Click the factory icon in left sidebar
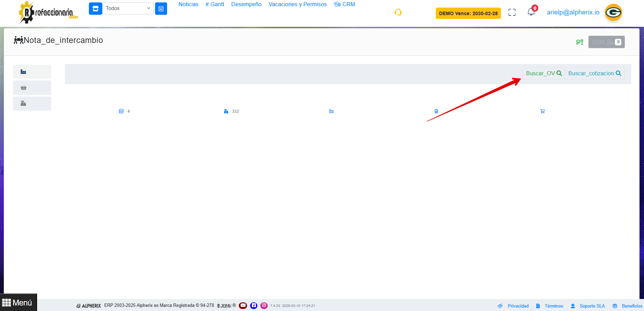Viewport: 644px width, 311px height. click(x=23, y=72)
